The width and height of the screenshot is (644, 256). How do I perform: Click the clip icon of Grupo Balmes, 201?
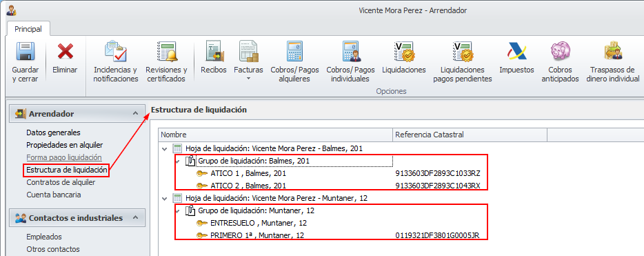(x=190, y=161)
